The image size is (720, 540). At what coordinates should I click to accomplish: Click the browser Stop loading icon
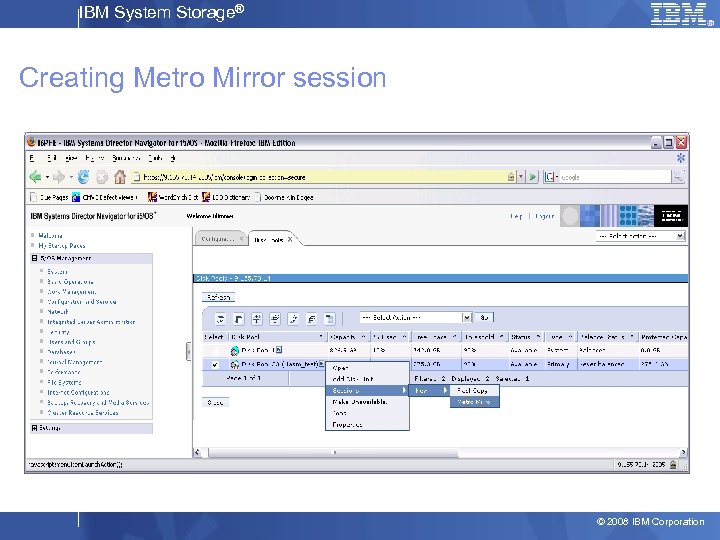102,177
